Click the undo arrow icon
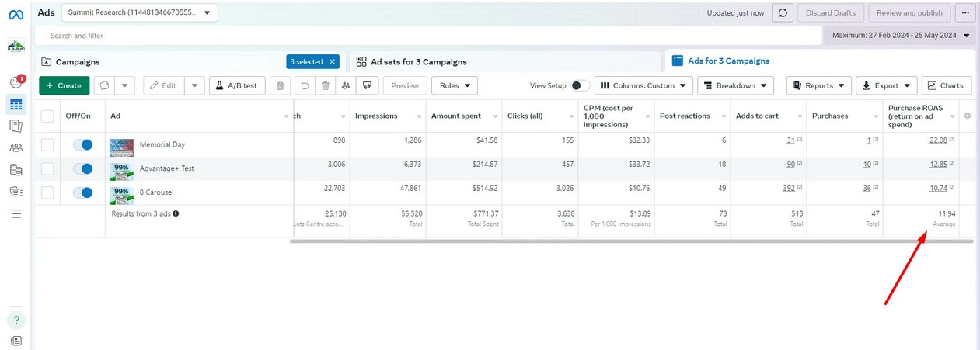Screen dimensions: 980x350 [305, 85]
